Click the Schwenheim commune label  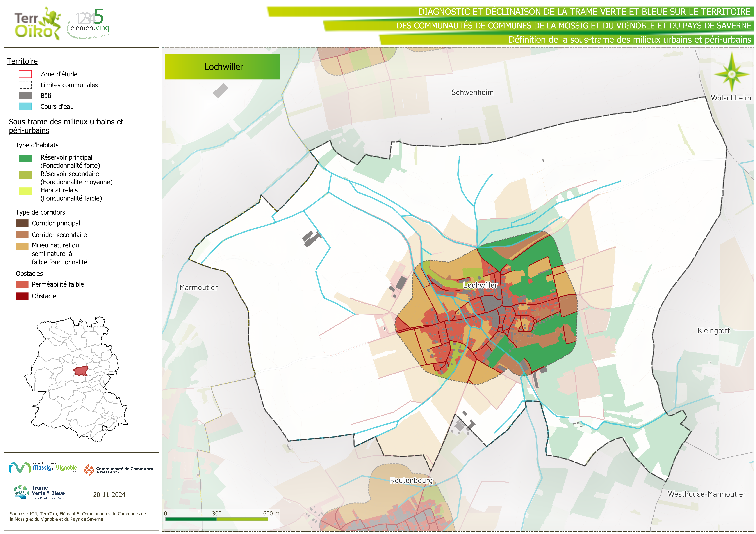[x=472, y=92]
